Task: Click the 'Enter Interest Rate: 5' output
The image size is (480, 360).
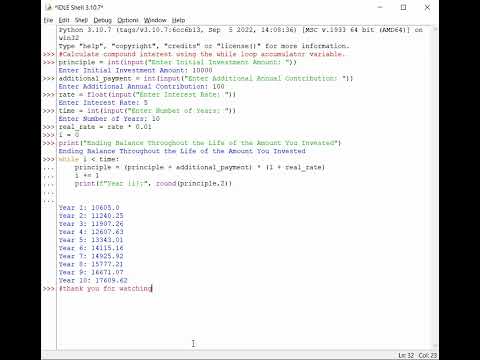Action: click(103, 102)
